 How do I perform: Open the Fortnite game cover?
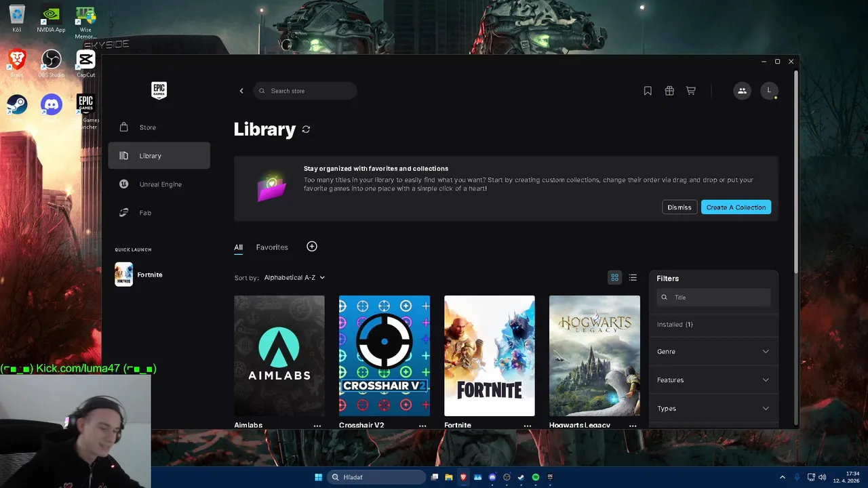(x=490, y=356)
